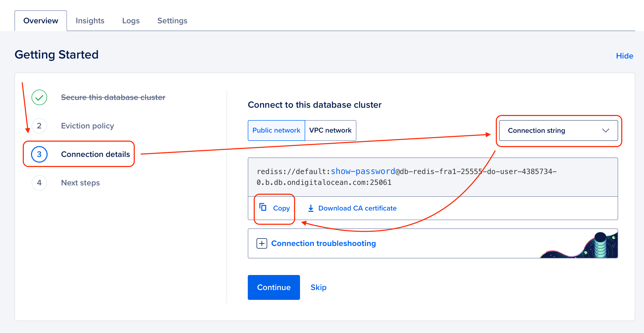
Task: Switch to VPC network
Action: pos(330,130)
